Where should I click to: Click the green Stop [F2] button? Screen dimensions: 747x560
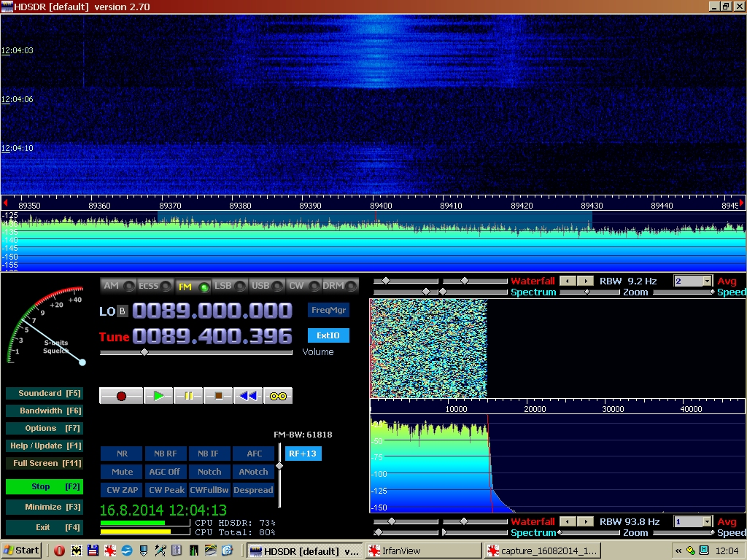coord(44,486)
